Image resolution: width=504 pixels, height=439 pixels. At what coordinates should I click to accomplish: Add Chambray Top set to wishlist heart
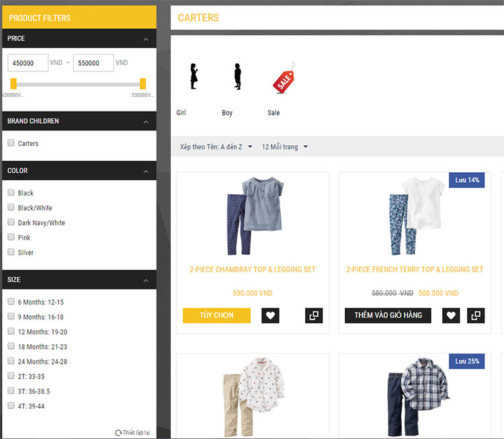click(270, 315)
